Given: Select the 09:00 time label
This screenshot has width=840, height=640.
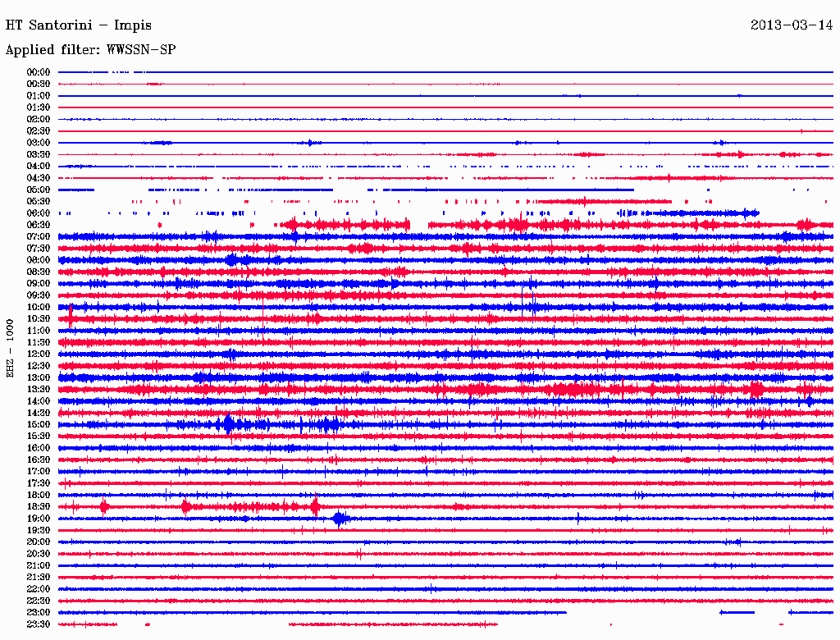Looking at the screenshot, I should point(39,284).
